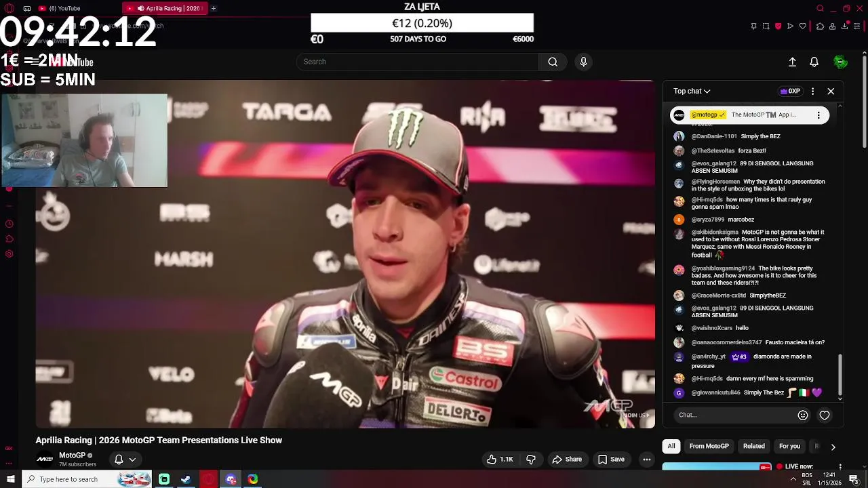Open the browser extensions puzzle icon
The image size is (868, 488).
coord(820,26)
